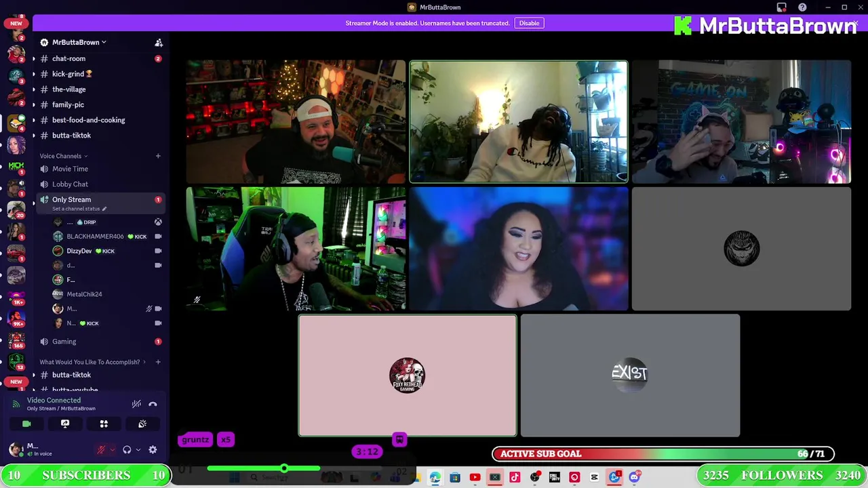Open the help icon in Discord title bar
Screen dimensions: 868x488
[803, 7]
